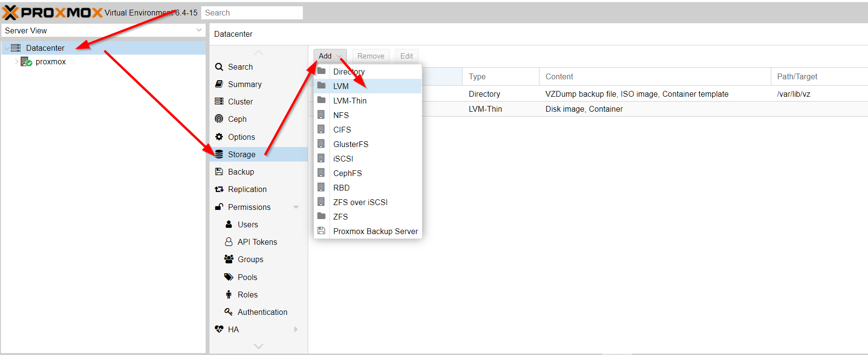This screenshot has width=868, height=355.
Task: Choose RBD storage type
Action: pos(368,188)
